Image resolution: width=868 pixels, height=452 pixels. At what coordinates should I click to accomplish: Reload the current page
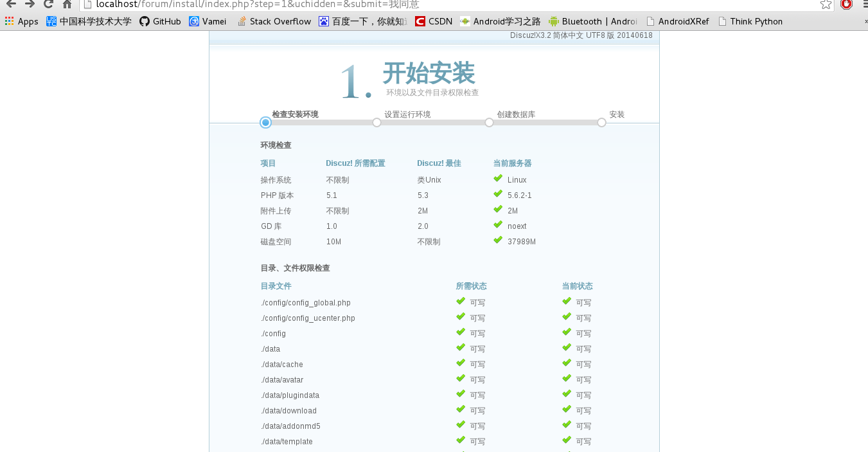pos(48,4)
